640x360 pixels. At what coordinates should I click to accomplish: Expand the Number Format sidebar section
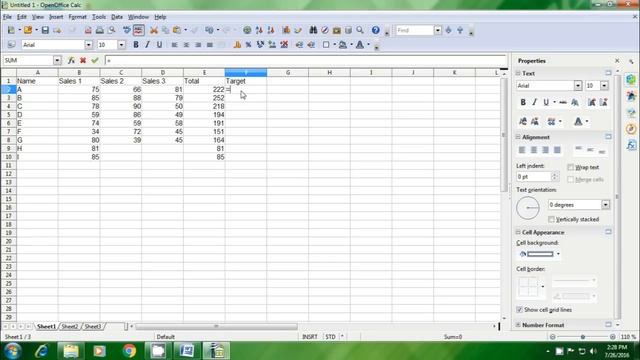tap(518, 325)
